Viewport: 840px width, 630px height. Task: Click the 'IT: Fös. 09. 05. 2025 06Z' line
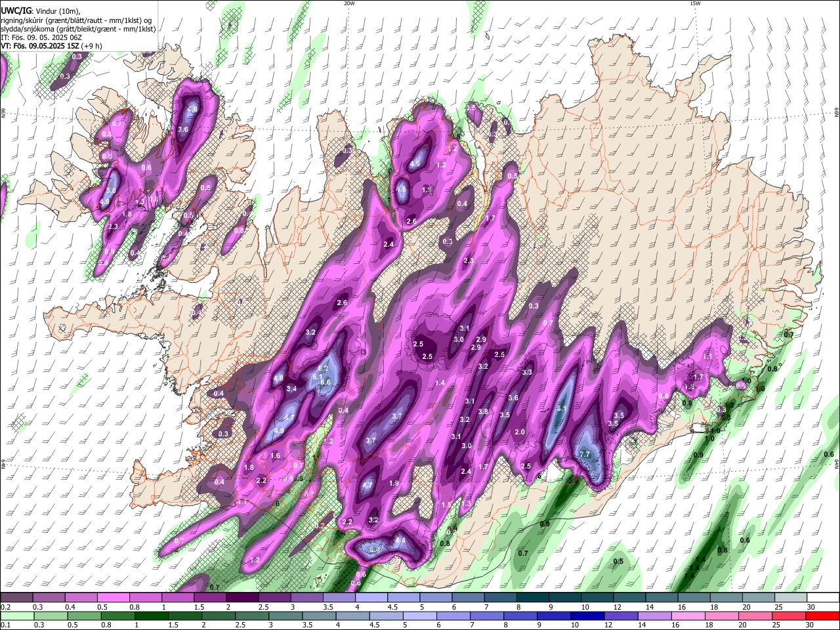pyautogui.click(x=42, y=37)
